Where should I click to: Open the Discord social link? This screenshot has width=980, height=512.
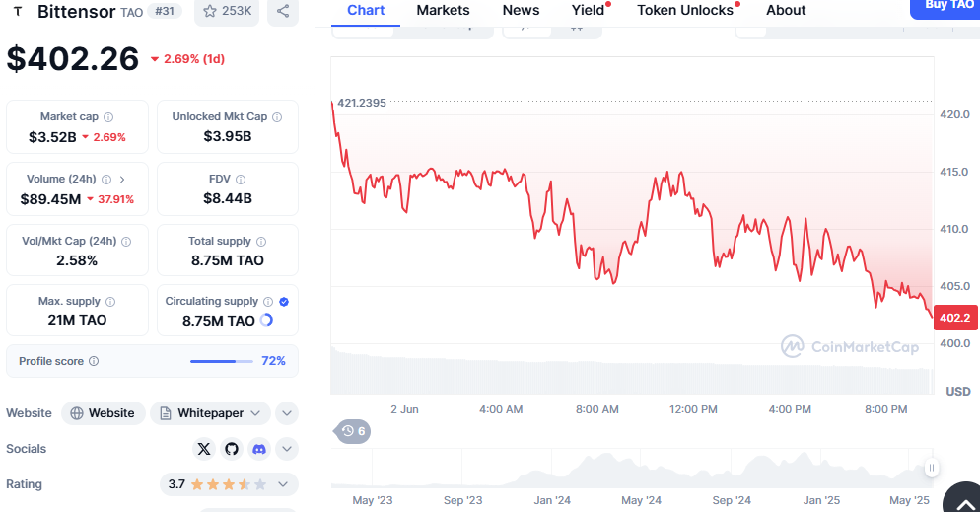(258, 449)
